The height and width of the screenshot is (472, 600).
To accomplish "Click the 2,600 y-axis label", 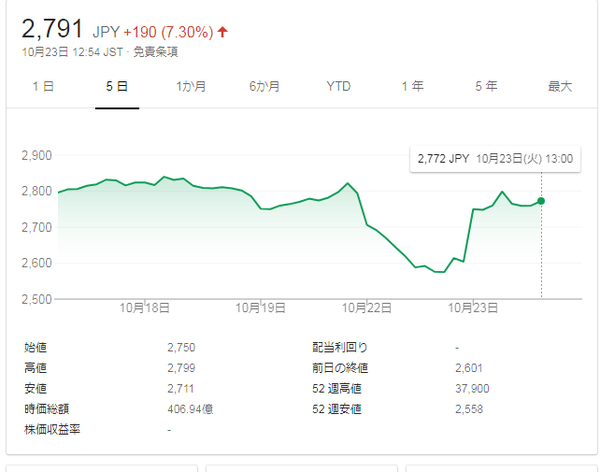I will (x=37, y=263).
